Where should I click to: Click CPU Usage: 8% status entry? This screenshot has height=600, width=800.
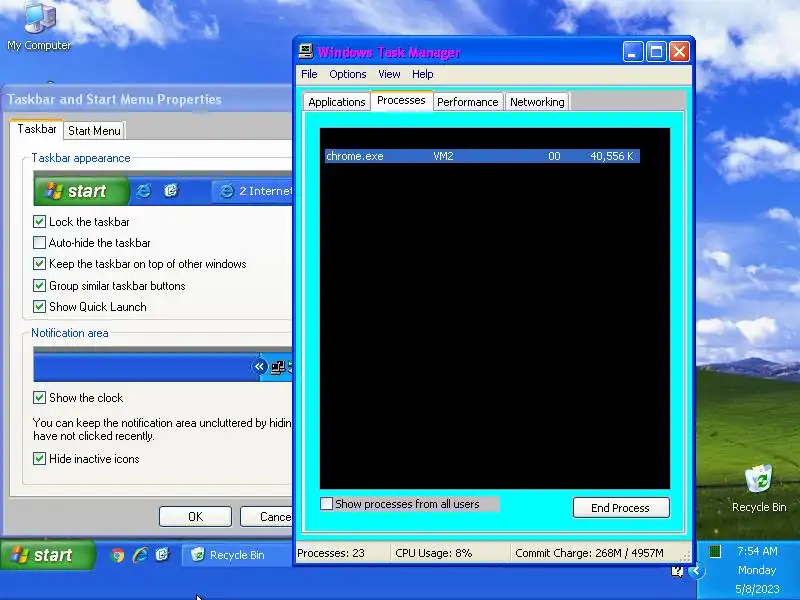pyautogui.click(x=434, y=553)
